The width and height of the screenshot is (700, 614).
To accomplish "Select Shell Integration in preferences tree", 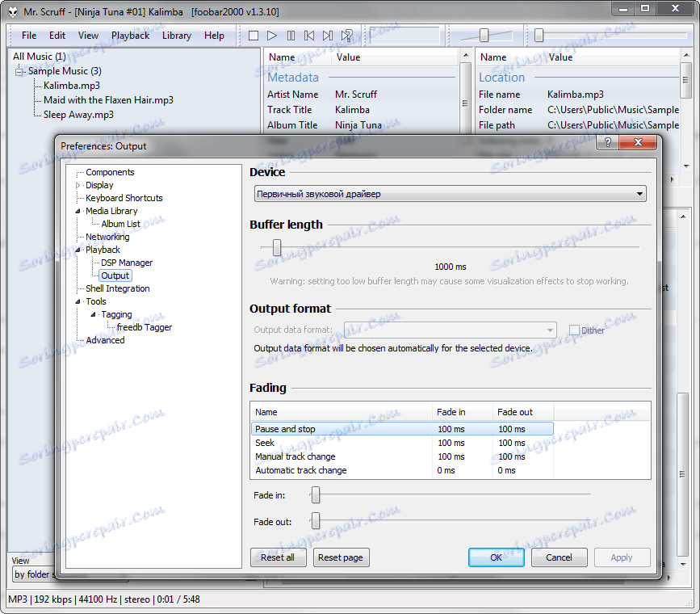I will 118,288.
